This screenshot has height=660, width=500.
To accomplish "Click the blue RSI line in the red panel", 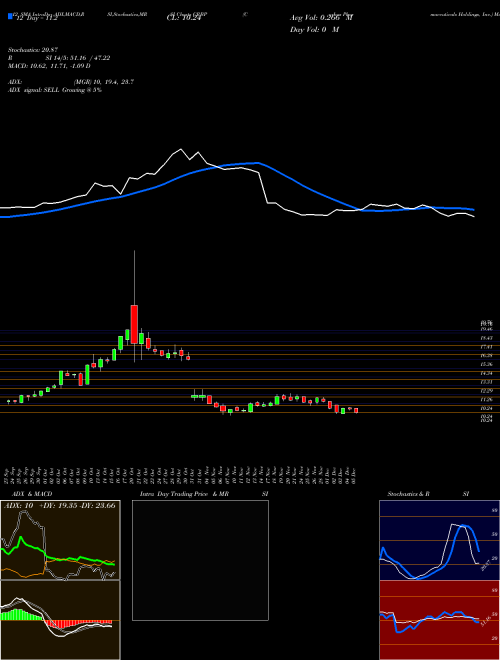I will [x=429, y=620].
